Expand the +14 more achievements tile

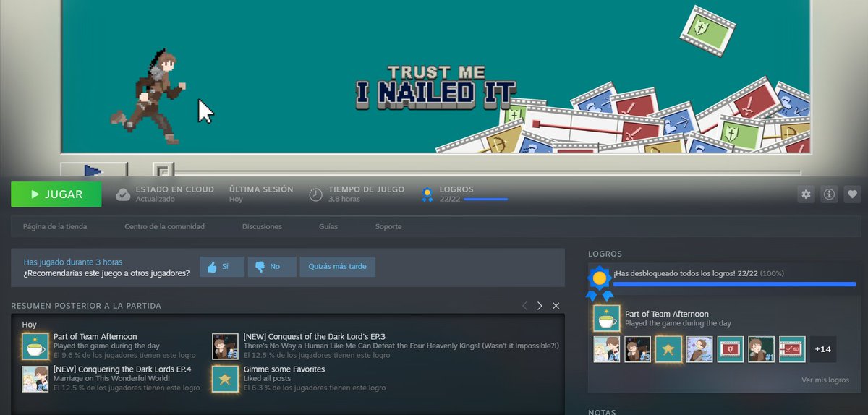pos(822,349)
